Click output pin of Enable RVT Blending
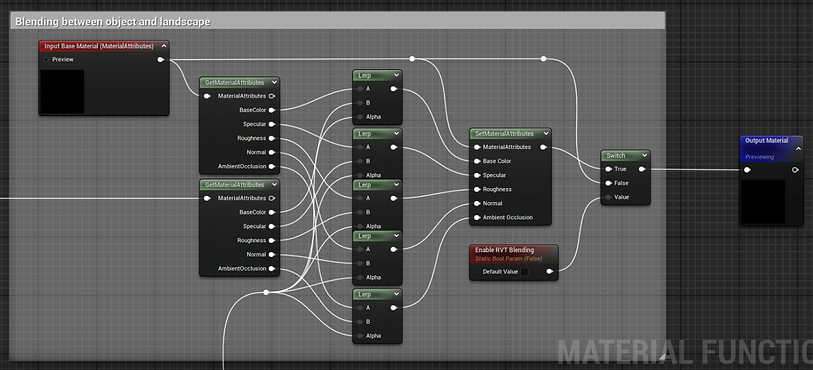 [x=550, y=271]
